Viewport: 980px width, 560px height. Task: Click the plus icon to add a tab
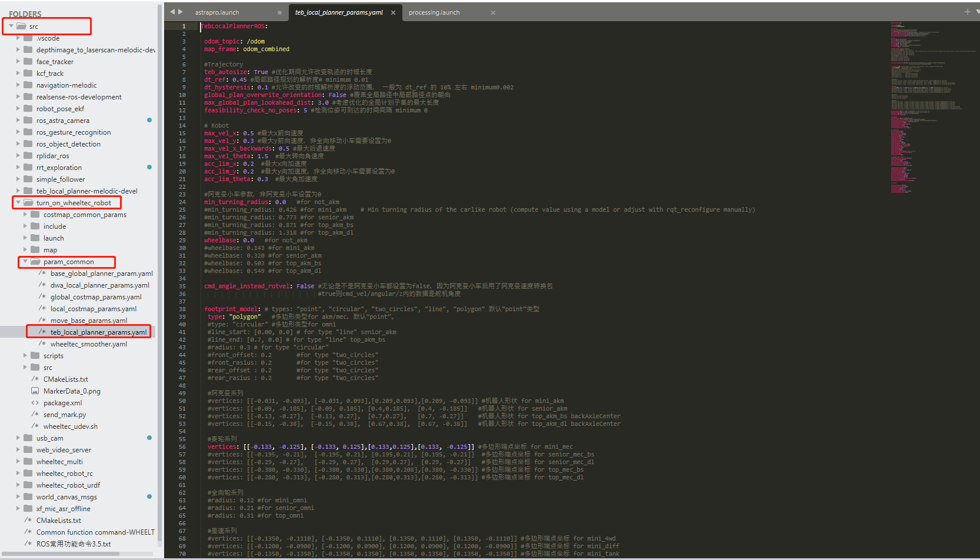coord(967,12)
